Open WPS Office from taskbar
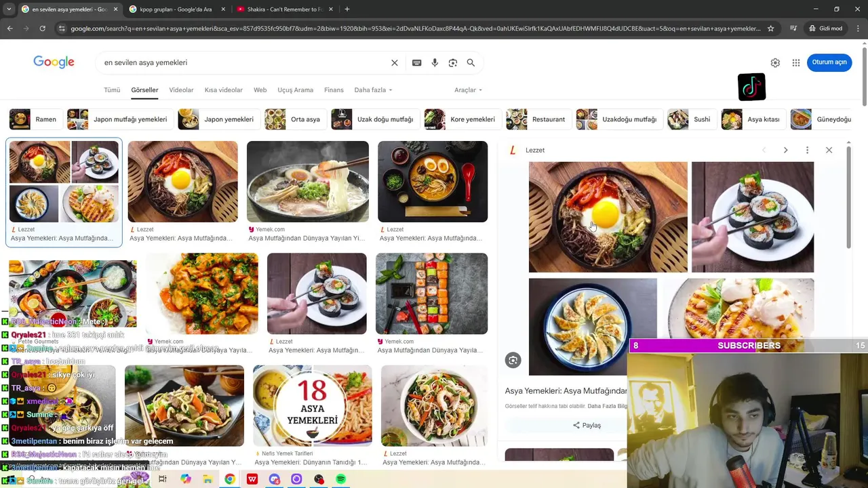This screenshot has height=488, width=868. (x=252, y=479)
